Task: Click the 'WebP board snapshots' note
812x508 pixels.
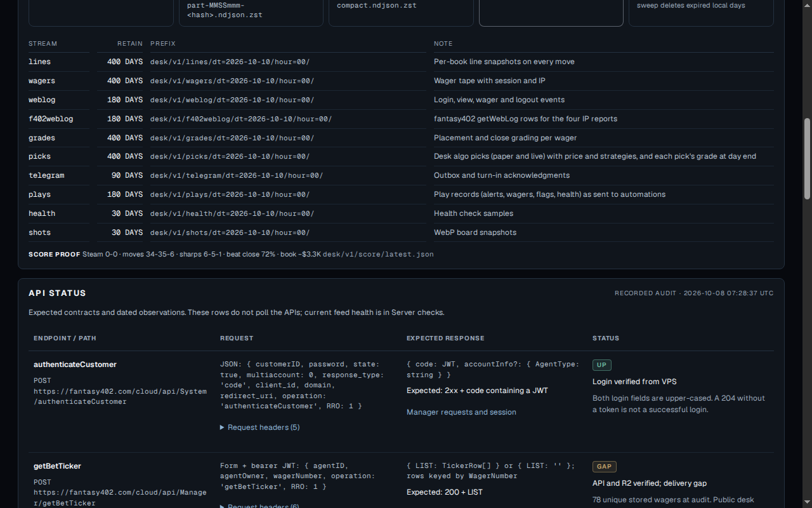Action: click(475, 232)
